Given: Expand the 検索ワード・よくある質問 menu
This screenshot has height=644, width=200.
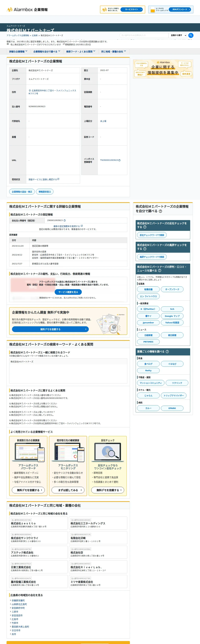Looking at the screenshot, I should 81,51.
